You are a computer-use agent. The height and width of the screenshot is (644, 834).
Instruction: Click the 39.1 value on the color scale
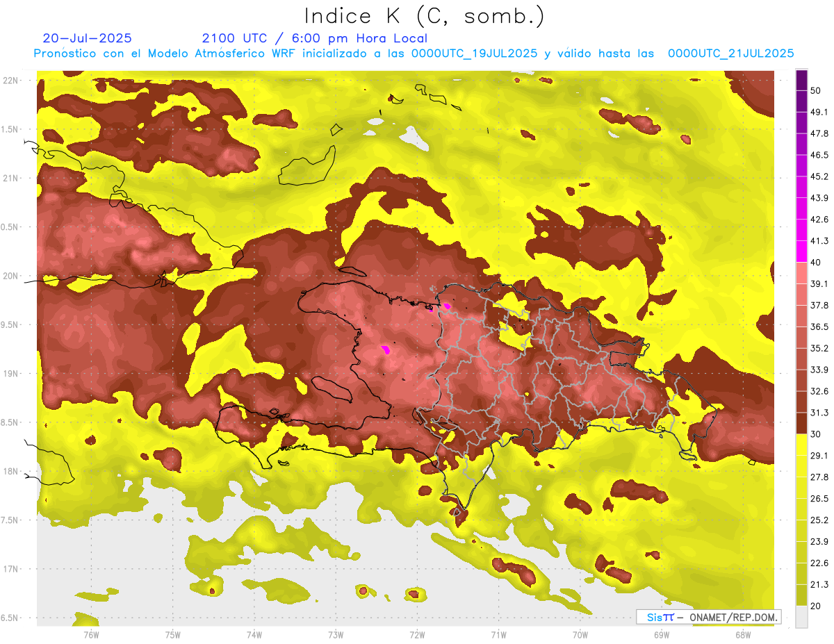[819, 284]
